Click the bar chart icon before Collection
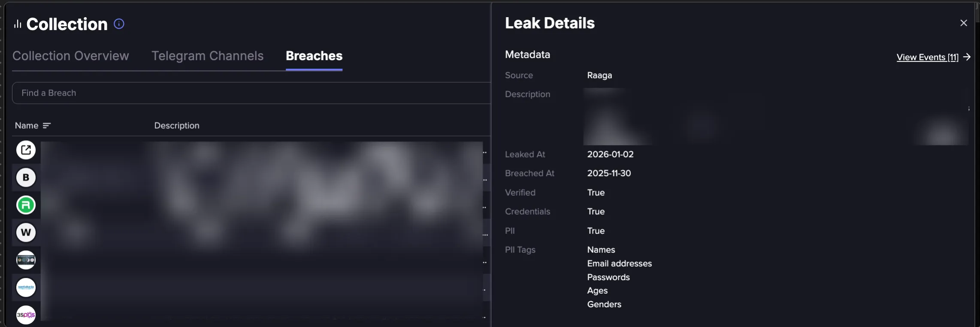980x327 pixels. 18,24
